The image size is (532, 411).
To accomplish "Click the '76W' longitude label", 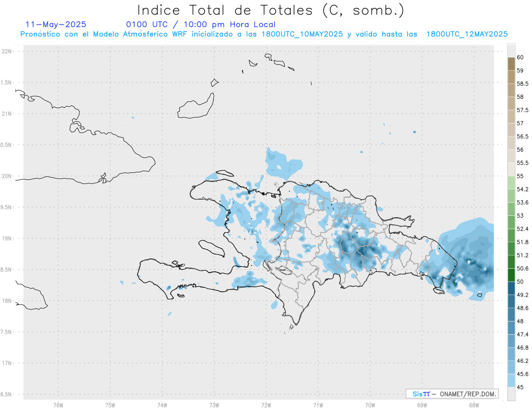I will [x=58, y=405].
